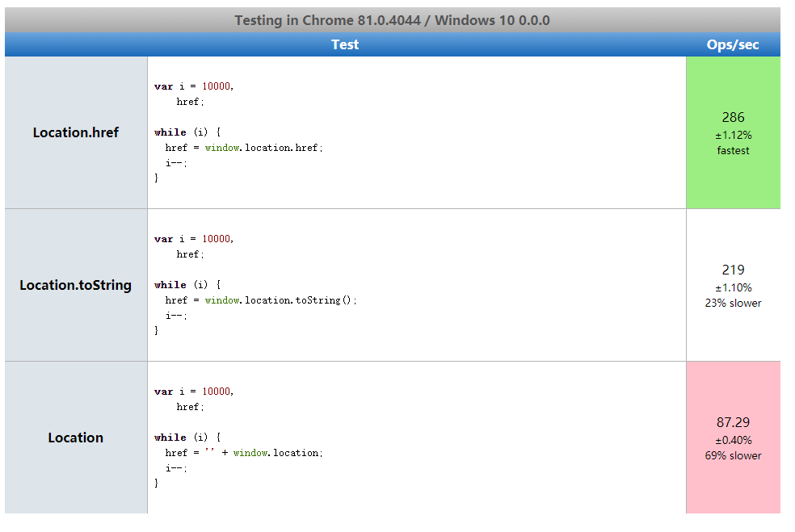Select the plain "Location" test name cell
The image size is (795, 532).
pos(76,438)
